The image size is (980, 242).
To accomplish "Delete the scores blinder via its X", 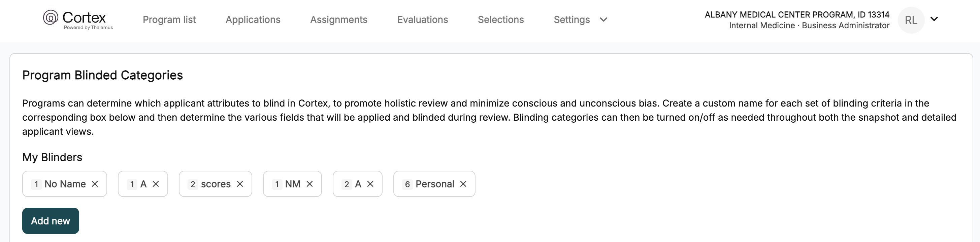I will point(240,184).
